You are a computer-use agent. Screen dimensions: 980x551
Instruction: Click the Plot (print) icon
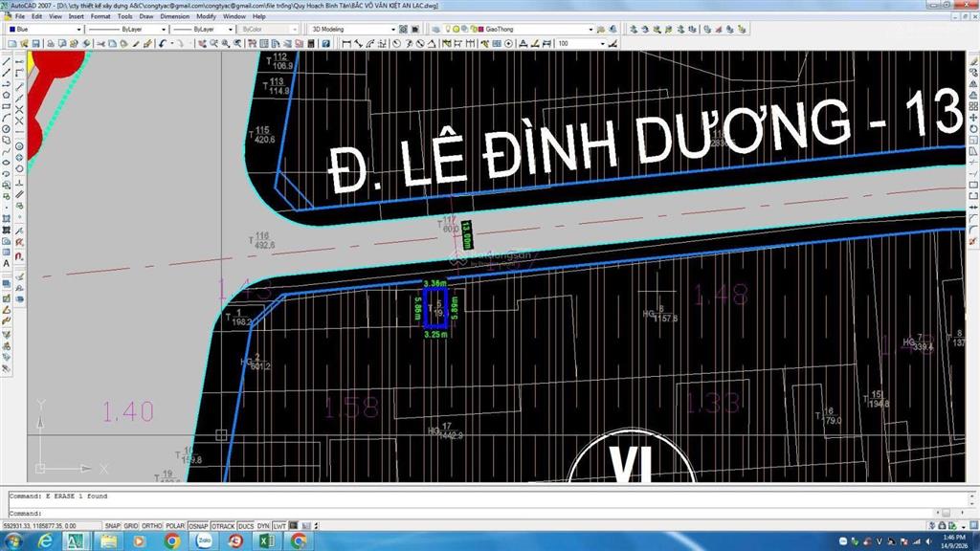(x=51, y=44)
